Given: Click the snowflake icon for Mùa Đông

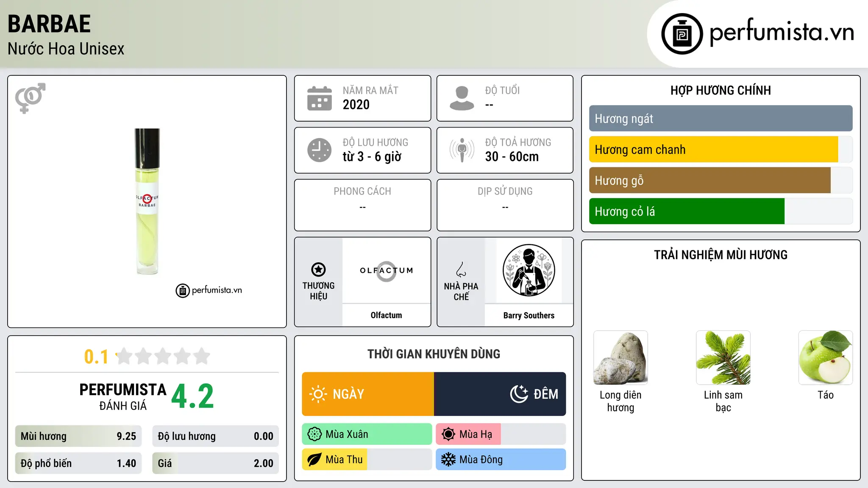Looking at the screenshot, I should 448,460.
